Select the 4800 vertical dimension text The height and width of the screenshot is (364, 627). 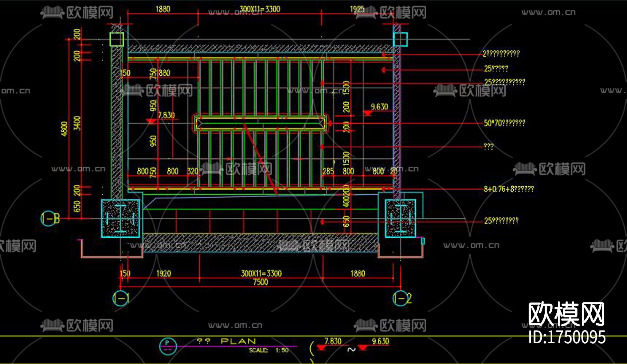[x=64, y=129]
